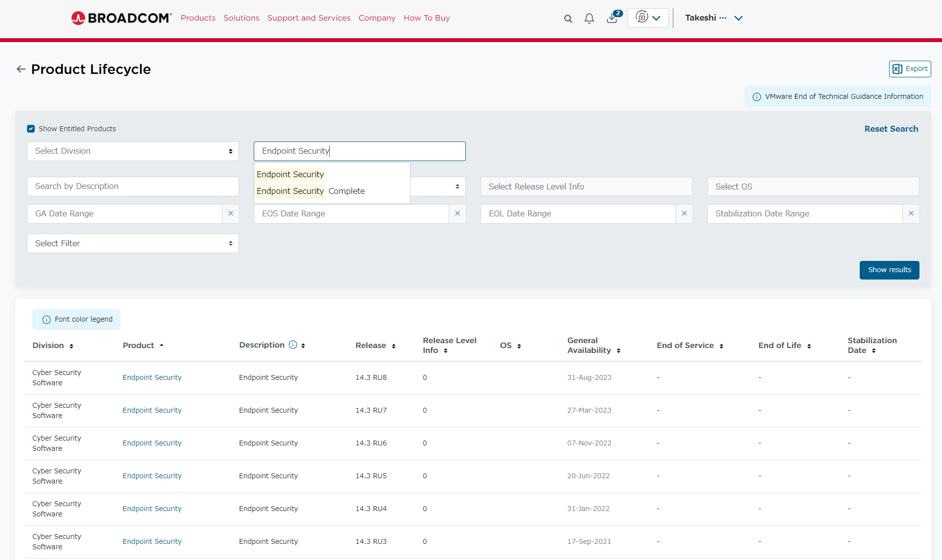Screen dimensions: 942x560
Task: Go back using the arrow beside Product Lifecycle
Action: point(21,69)
